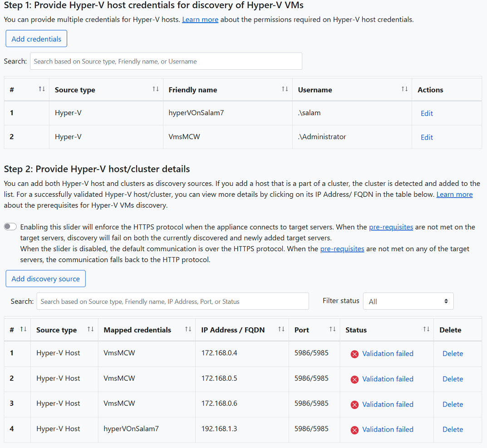Open Validation failed details for 172.168.0.5

point(388,379)
